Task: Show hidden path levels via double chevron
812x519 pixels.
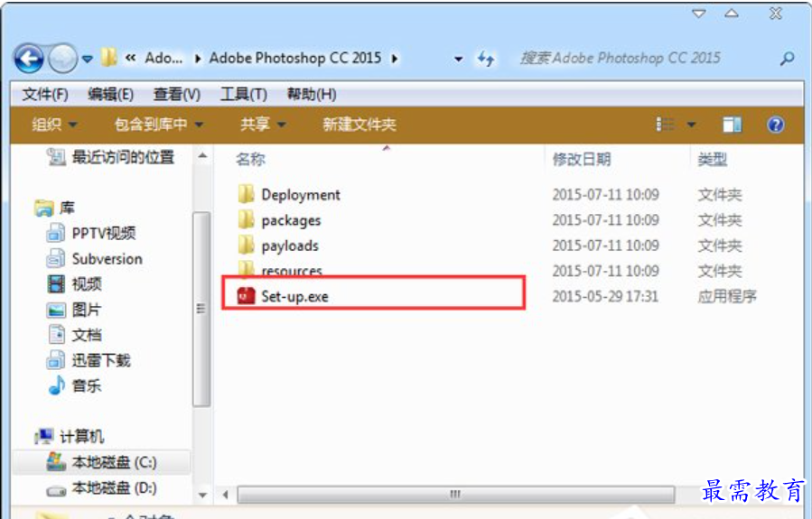Action: (130, 58)
